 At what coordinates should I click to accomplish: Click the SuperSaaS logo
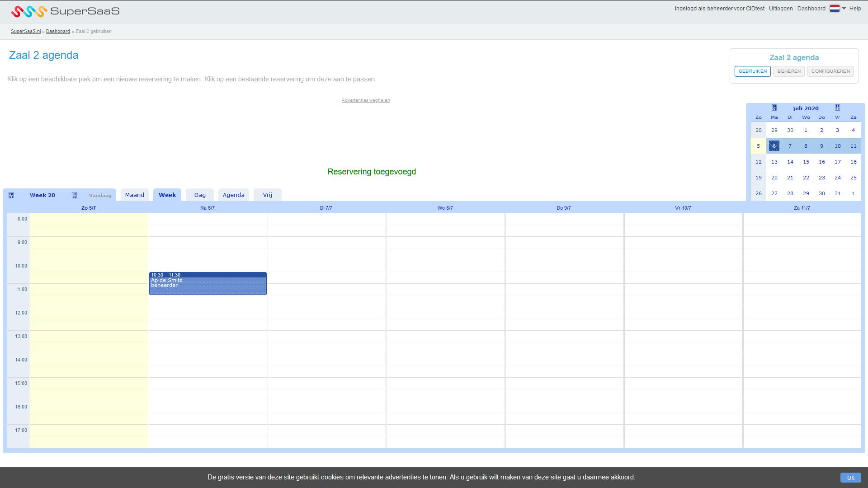pos(65,11)
